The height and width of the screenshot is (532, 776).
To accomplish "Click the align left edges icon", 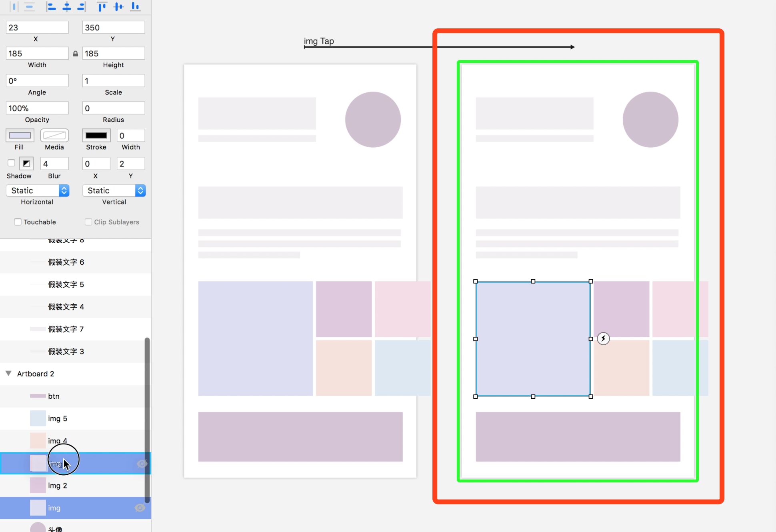I will (51, 6).
